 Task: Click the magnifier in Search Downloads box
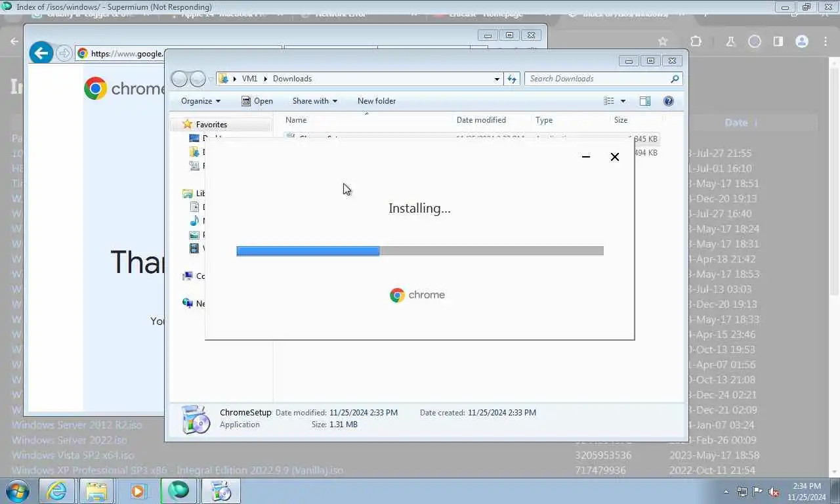pyautogui.click(x=675, y=79)
